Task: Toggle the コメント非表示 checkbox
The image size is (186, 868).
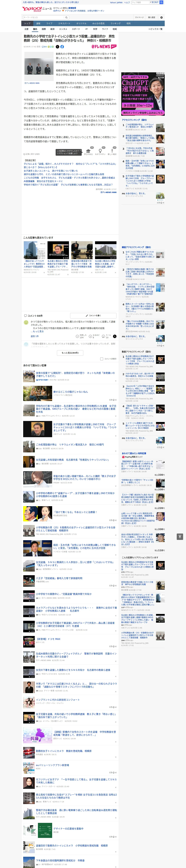Action: [102, 359]
